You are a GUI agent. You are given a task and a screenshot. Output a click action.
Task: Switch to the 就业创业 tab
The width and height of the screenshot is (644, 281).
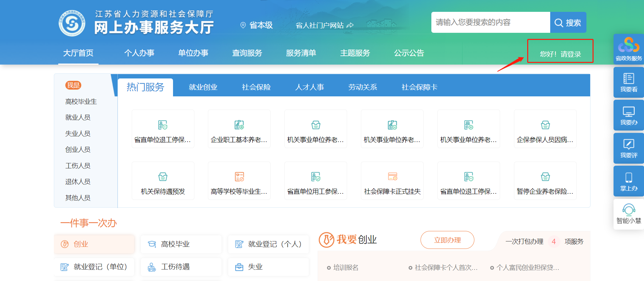[203, 87]
